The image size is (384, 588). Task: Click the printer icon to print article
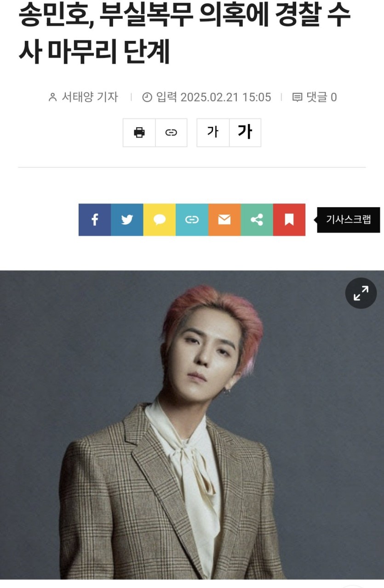coord(139,133)
